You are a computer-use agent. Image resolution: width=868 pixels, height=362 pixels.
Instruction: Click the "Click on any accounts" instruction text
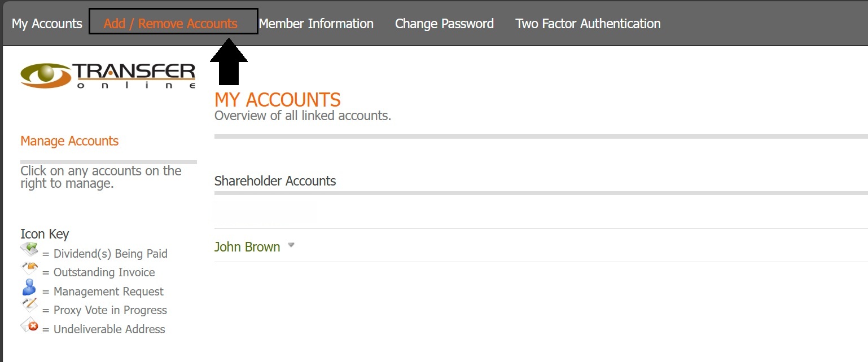100,177
